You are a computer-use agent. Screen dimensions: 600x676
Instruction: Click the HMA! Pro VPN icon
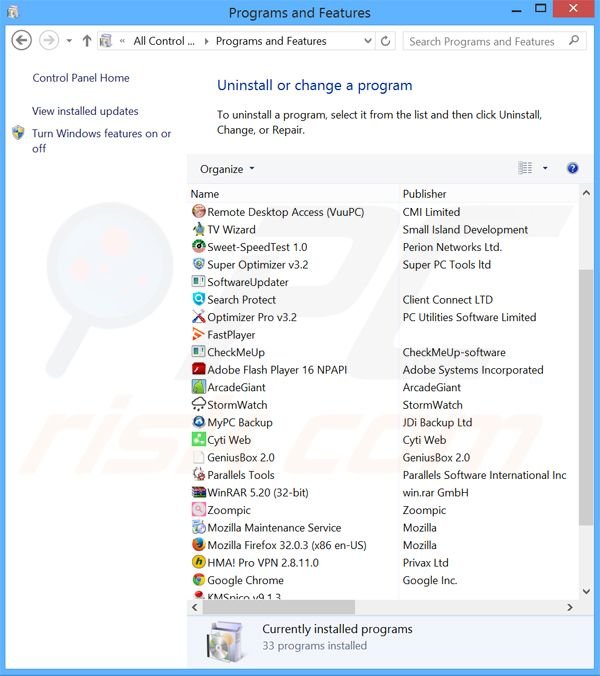[199, 562]
